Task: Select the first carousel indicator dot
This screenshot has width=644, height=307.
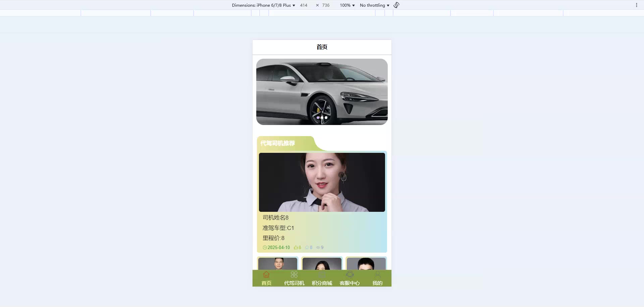Action: [x=318, y=118]
